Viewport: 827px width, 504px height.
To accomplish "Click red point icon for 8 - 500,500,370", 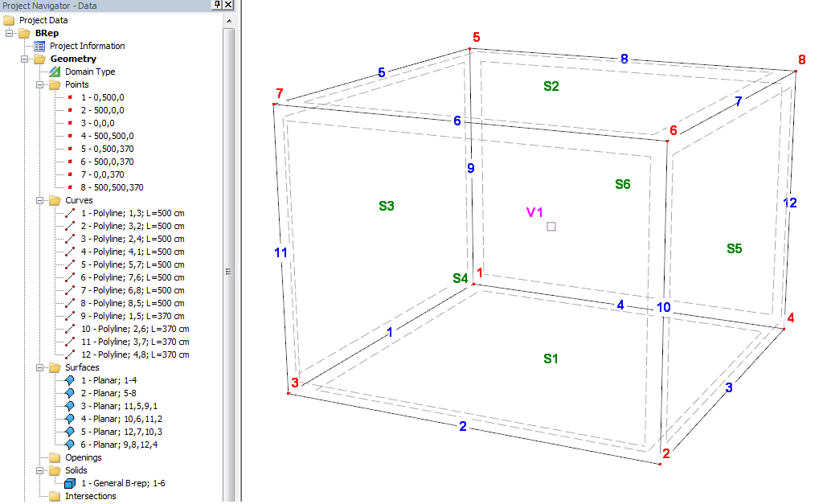I will pyautogui.click(x=70, y=187).
